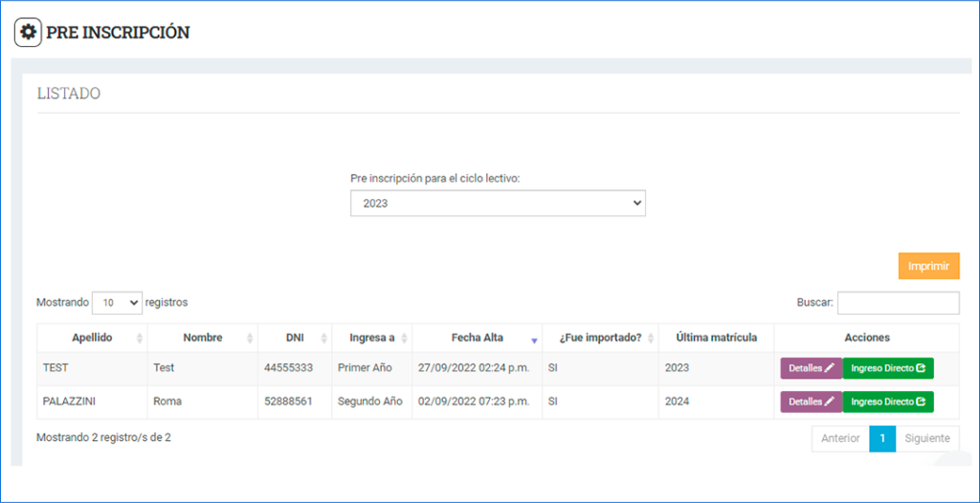Open the registros per page dropdown
The width and height of the screenshot is (980, 503).
[117, 302]
